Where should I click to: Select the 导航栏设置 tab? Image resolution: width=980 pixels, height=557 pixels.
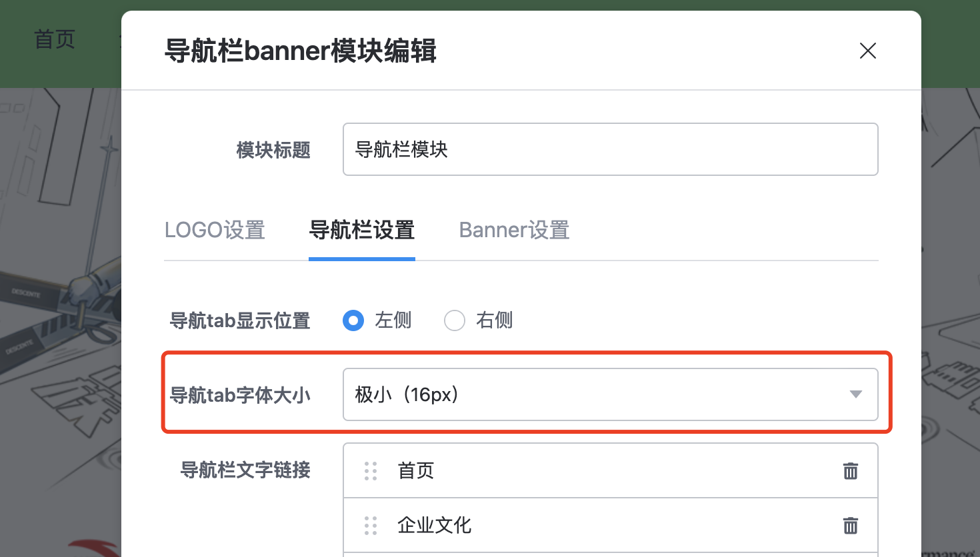tap(362, 230)
